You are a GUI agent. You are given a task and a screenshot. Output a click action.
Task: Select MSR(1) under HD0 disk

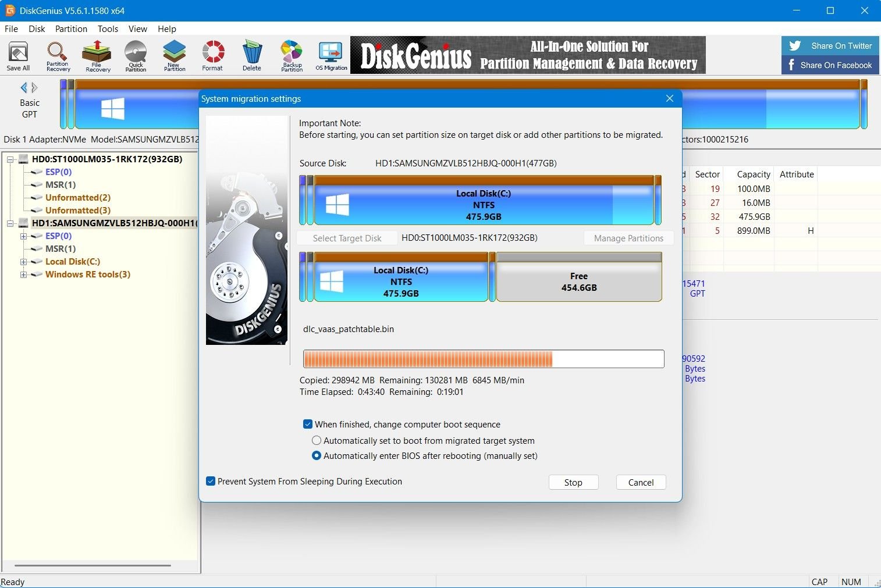(61, 185)
